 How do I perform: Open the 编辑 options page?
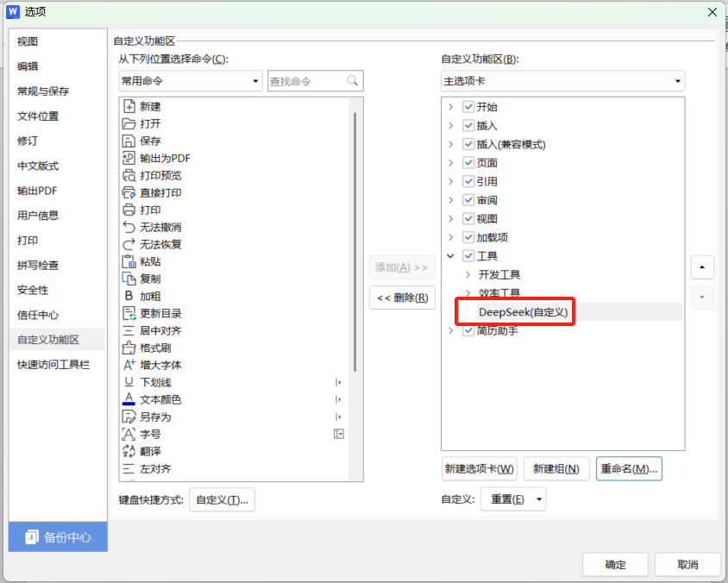28,66
